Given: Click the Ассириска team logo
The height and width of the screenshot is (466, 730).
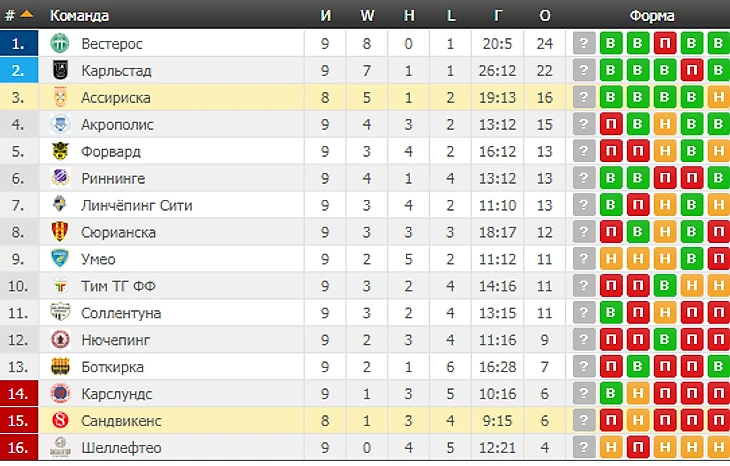Looking at the screenshot, I should (60, 98).
